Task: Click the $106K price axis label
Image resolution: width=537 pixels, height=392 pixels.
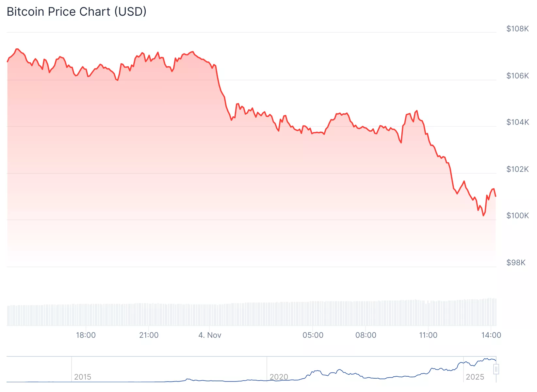Action: (517, 76)
